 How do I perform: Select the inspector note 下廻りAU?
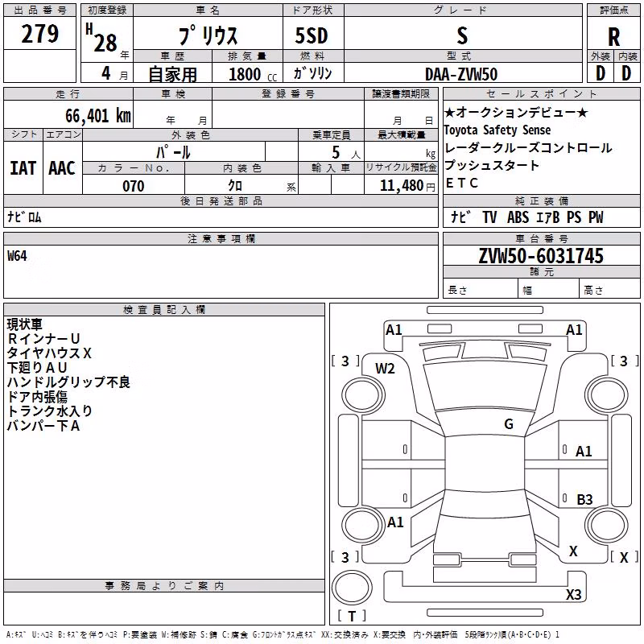(36, 368)
